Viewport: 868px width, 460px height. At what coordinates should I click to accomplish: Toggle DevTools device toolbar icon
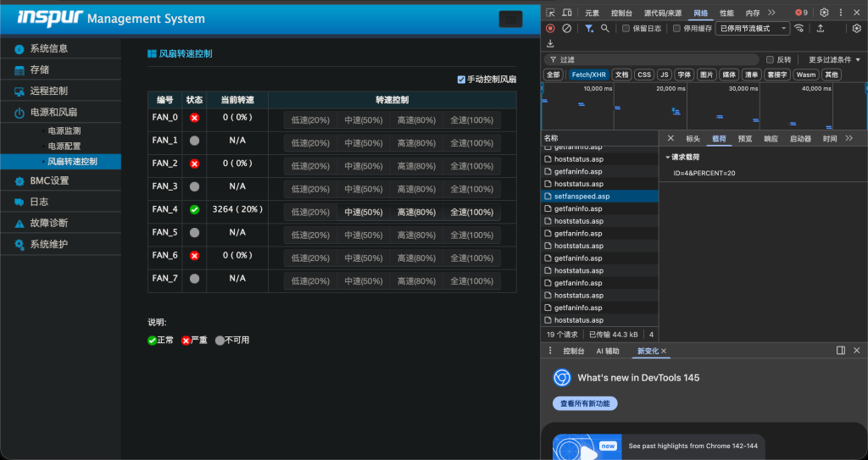pyautogui.click(x=567, y=13)
